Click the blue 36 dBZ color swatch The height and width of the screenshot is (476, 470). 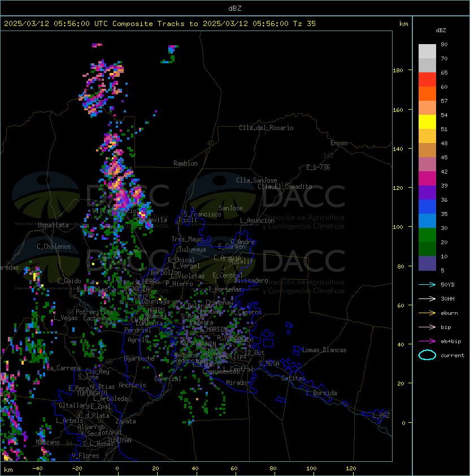(427, 206)
